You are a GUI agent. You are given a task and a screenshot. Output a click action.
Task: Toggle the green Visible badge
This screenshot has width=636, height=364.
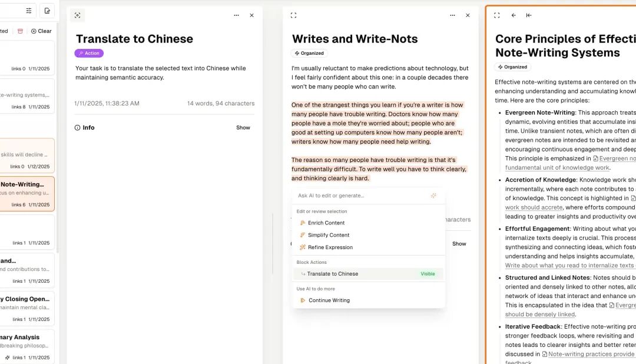click(x=428, y=274)
